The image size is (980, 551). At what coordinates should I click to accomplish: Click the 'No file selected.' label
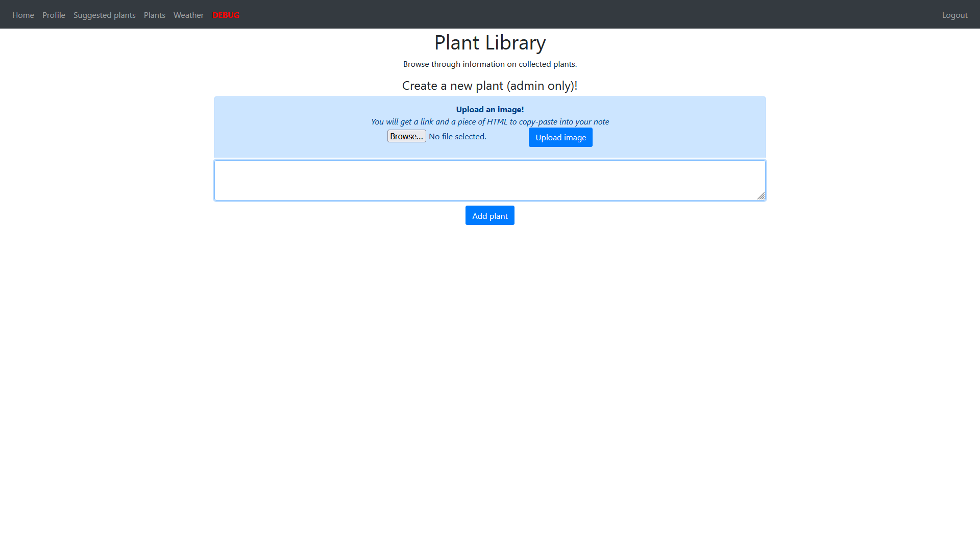[x=457, y=137]
